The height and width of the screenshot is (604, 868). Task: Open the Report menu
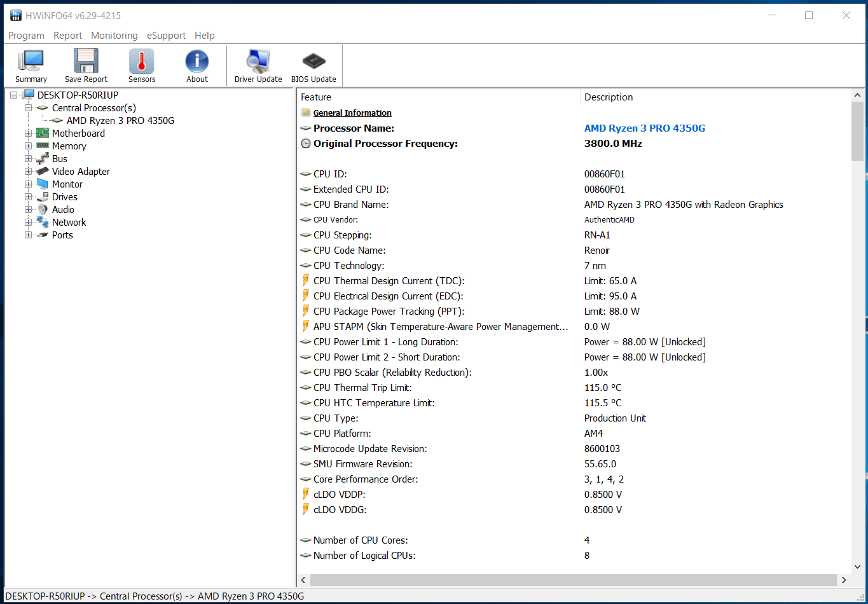click(67, 36)
